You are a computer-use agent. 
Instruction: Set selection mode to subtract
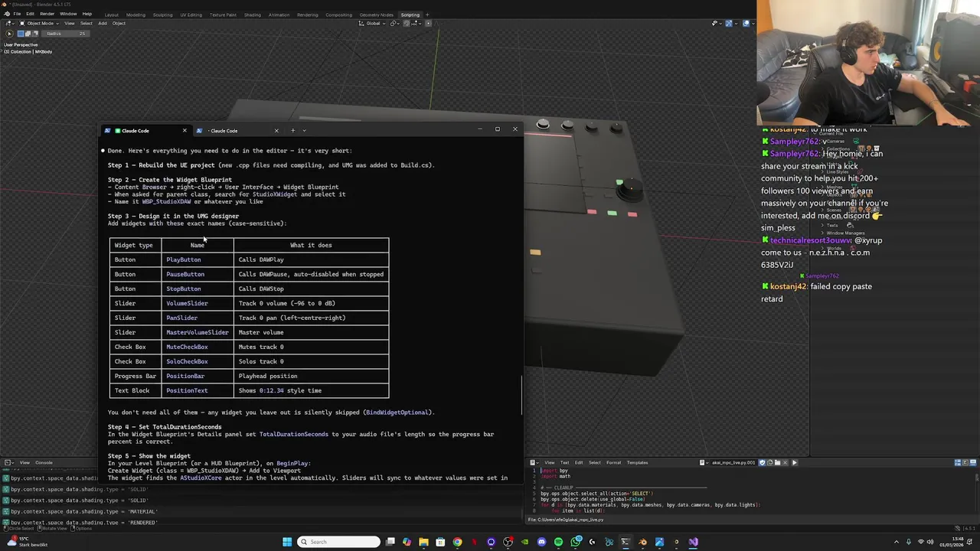35,34
